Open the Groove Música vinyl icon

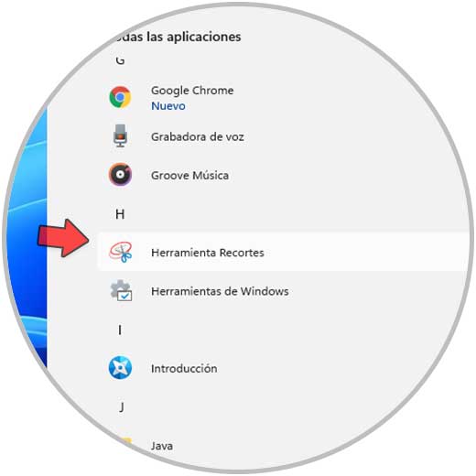click(x=120, y=175)
